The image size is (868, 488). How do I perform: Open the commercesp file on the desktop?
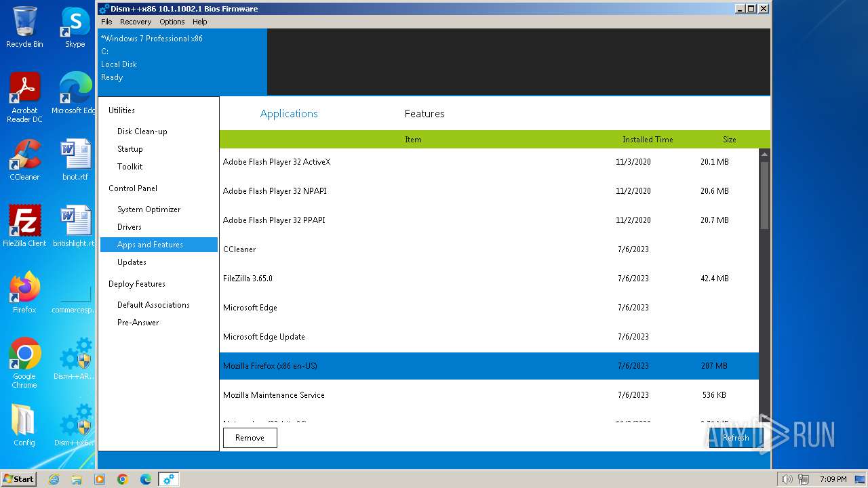(75, 298)
